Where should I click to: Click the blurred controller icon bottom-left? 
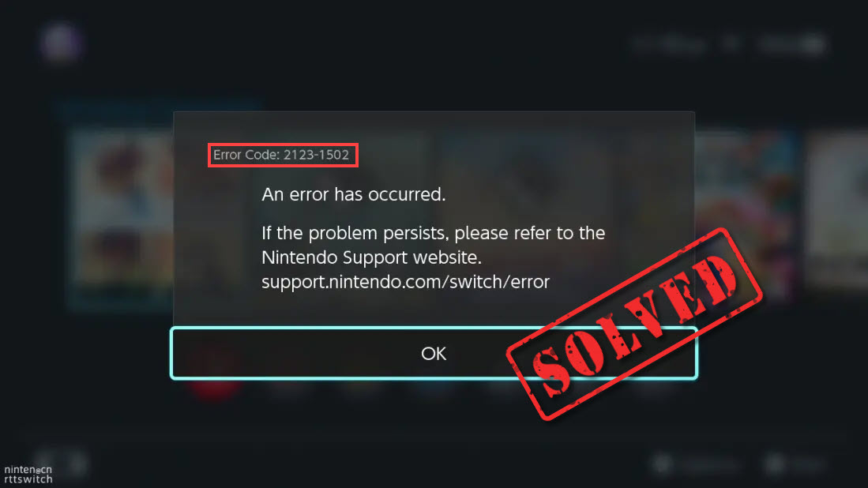60,464
